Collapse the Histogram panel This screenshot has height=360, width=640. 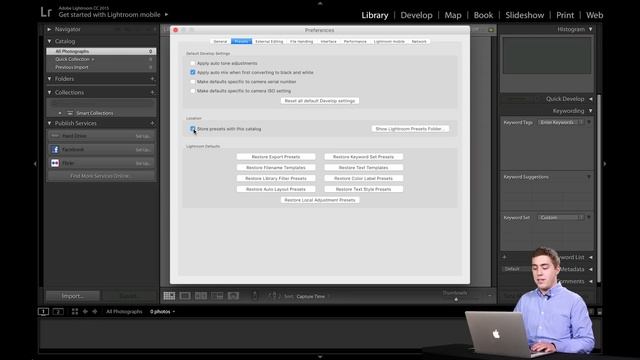(x=590, y=29)
